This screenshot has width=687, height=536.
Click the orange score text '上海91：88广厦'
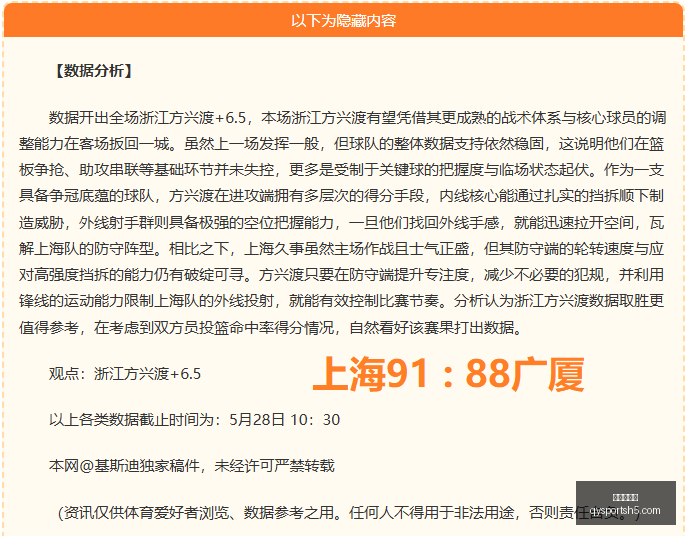click(448, 374)
